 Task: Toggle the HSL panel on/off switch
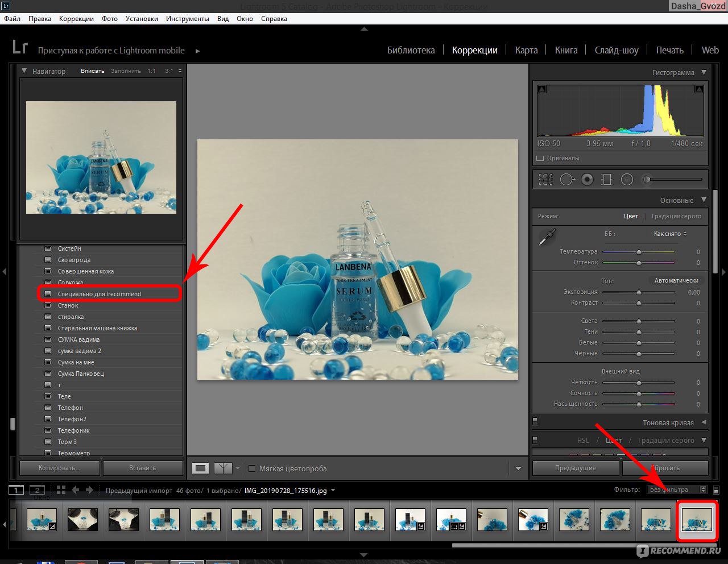click(535, 439)
